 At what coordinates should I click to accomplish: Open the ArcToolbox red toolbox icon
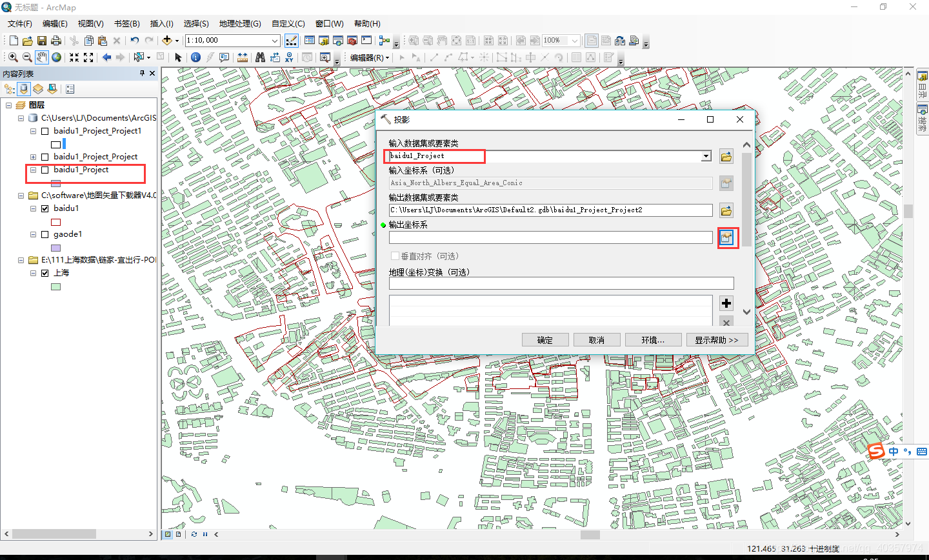(x=352, y=41)
